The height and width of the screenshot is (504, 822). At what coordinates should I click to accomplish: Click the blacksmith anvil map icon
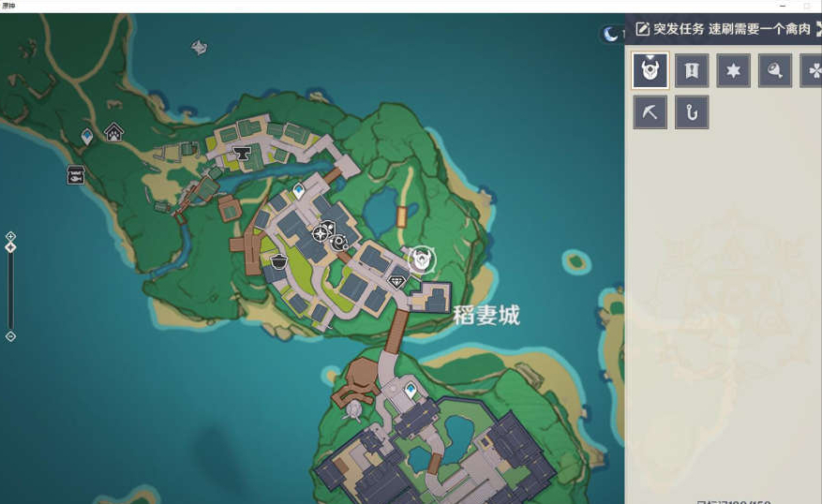pyautogui.click(x=242, y=154)
